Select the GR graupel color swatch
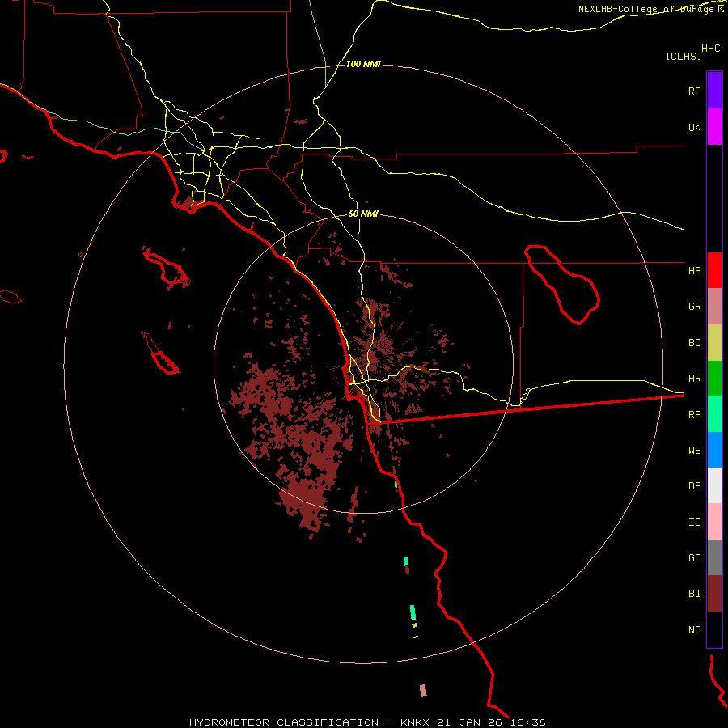 (x=714, y=307)
